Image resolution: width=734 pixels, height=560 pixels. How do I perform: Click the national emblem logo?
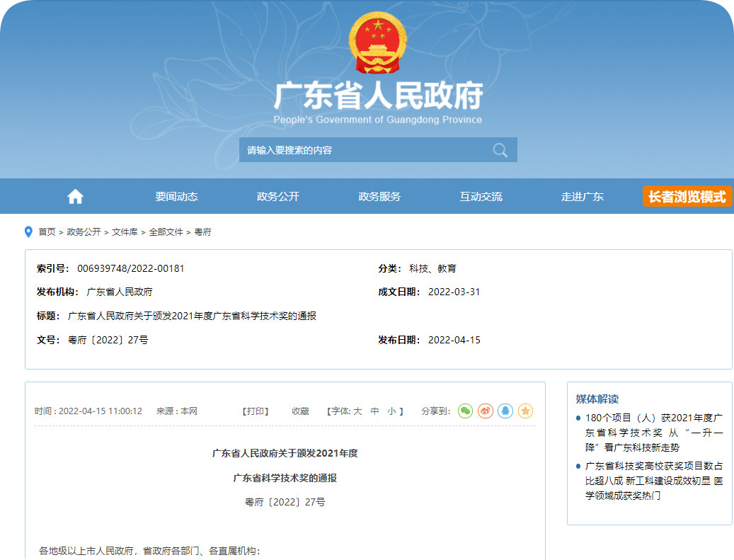pyautogui.click(x=378, y=42)
